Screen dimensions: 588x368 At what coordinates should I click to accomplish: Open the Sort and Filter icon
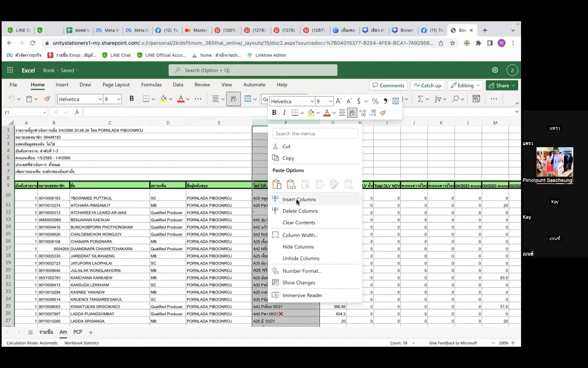pyautogui.click(x=438, y=99)
